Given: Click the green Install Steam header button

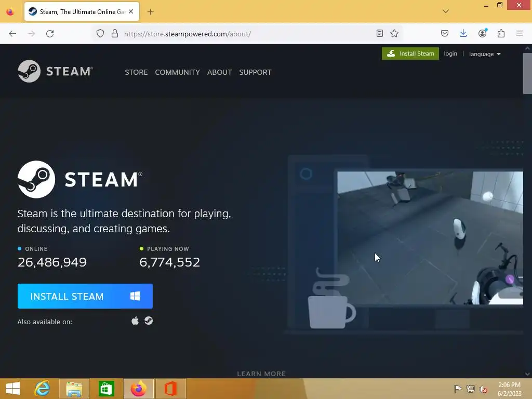Looking at the screenshot, I should [x=410, y=54].
